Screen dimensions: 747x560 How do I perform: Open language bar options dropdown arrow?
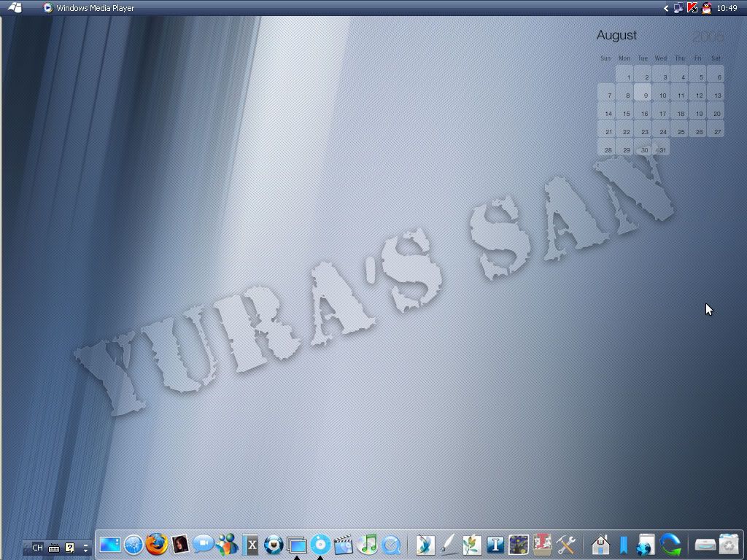coord(86,548)
